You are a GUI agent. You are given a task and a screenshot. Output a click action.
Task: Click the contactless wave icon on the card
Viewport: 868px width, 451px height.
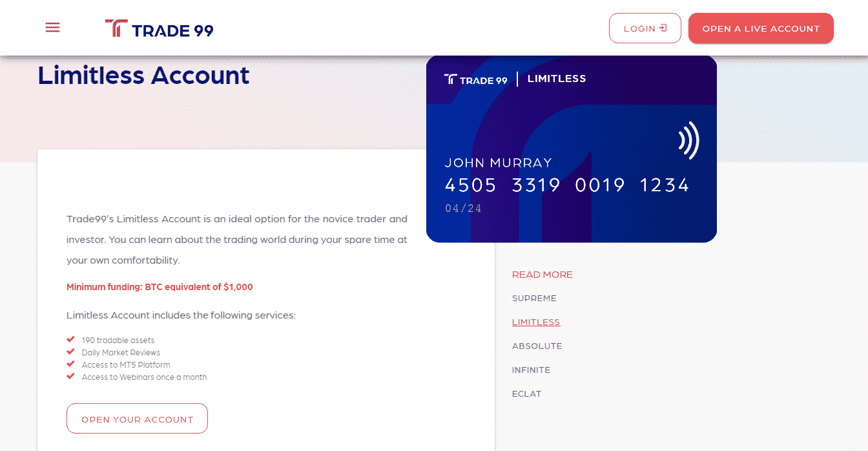689,140
